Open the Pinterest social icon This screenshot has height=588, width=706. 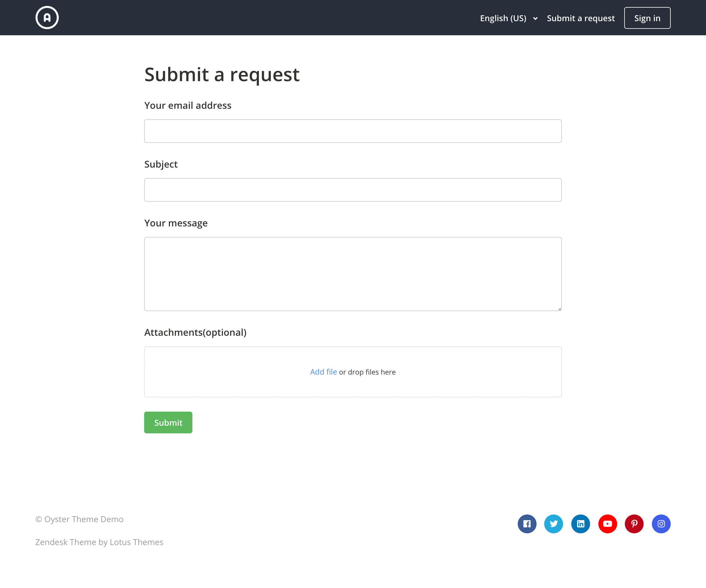tap(634, 524)
